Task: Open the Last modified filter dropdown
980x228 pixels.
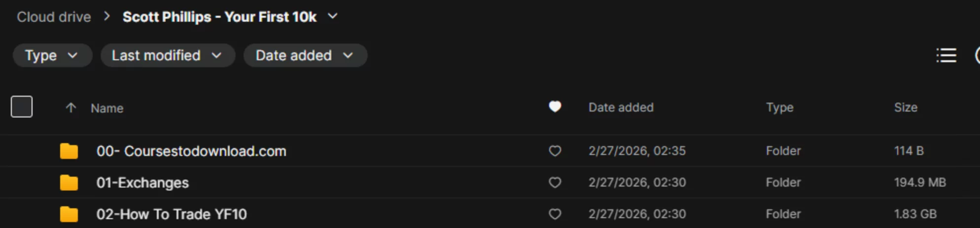Action: coord(167,55)
